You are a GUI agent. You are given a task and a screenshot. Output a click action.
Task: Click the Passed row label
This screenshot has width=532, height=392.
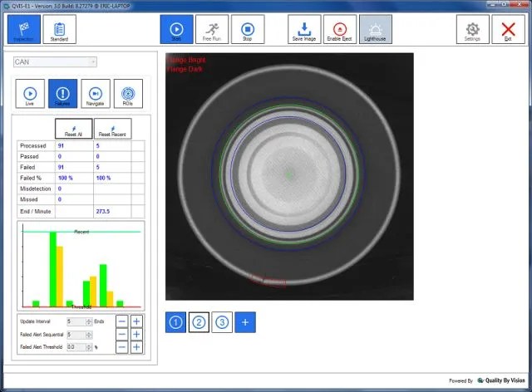29,157
